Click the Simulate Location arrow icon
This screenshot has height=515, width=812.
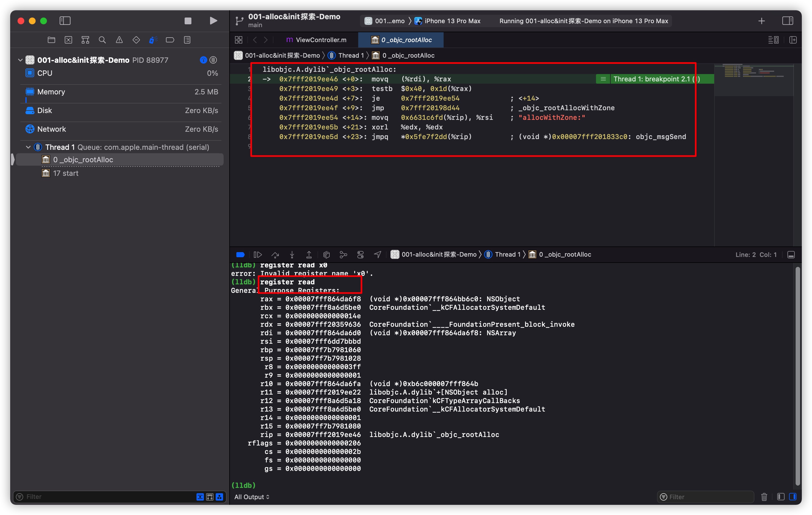coord(378,255)
